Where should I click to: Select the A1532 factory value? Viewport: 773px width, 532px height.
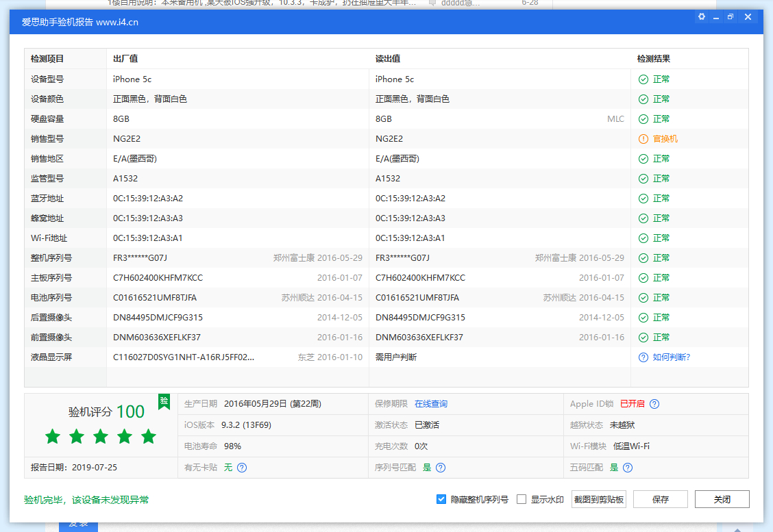point(125,179)
